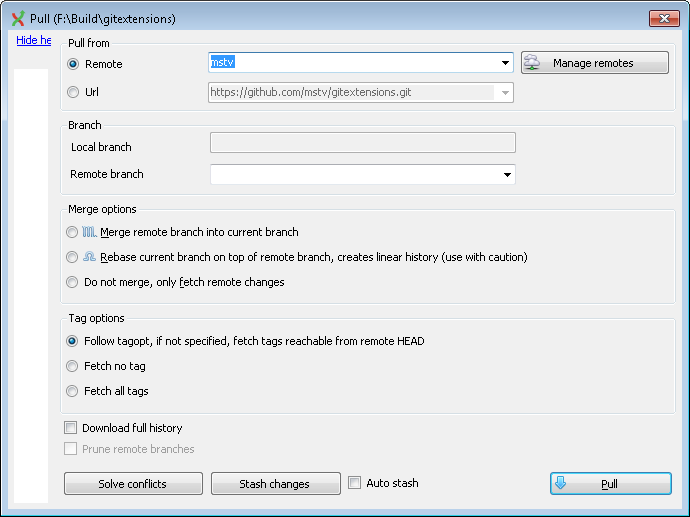Select Fetch all tags option
Image resolution: width=690 pixels, height=517 pixels.
[72, 391]
